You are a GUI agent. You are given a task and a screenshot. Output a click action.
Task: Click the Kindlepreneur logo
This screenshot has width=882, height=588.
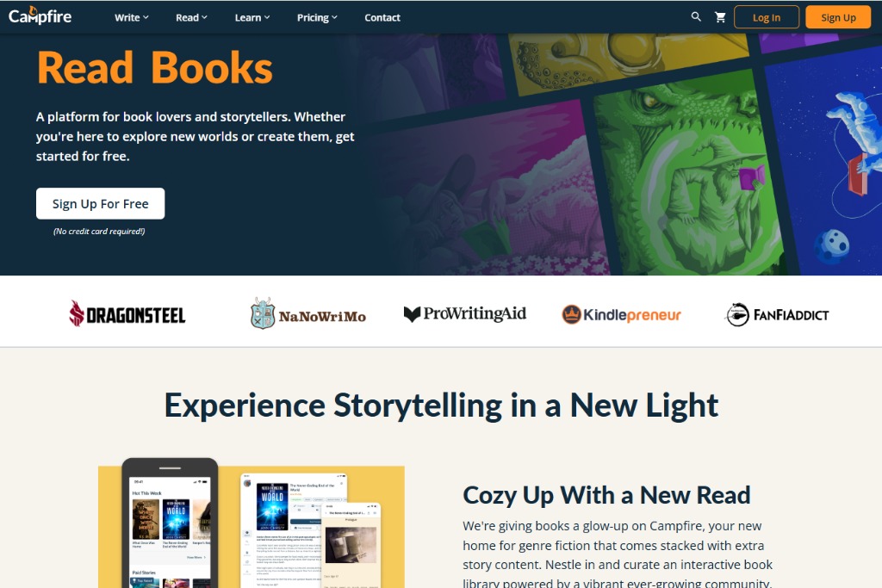tap(621, 314)
